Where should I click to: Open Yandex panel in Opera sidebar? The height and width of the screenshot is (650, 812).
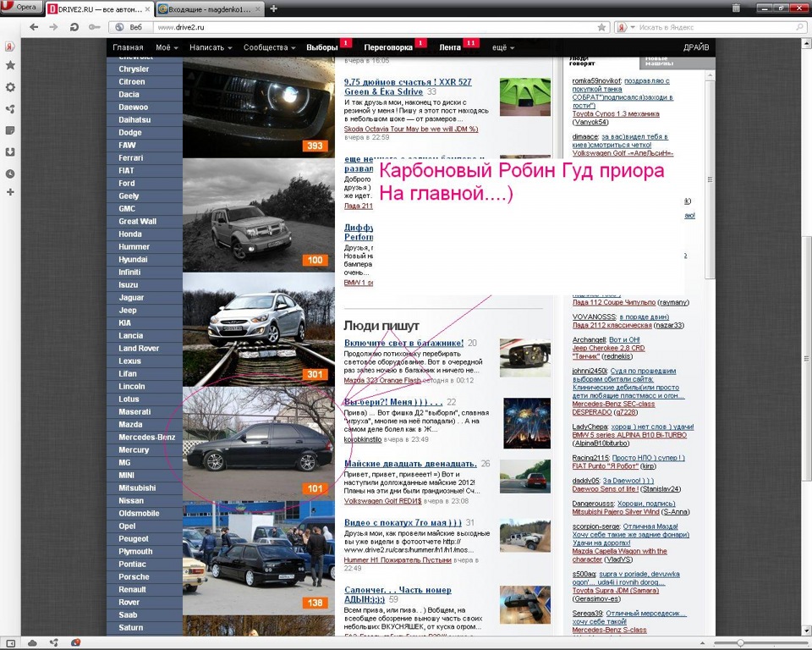pos(10,47)
